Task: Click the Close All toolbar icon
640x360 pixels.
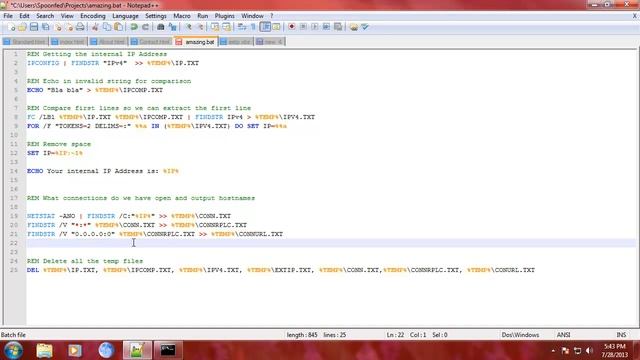Action: pyautogui.click(x=69, y=27)
